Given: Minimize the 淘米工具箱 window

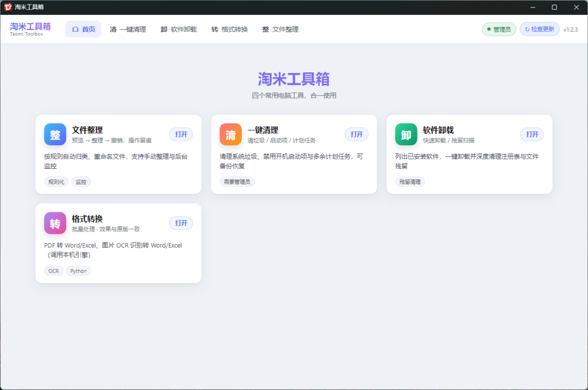Looking at the screenshot, I should pyautogui.click(x=532, y=7).
